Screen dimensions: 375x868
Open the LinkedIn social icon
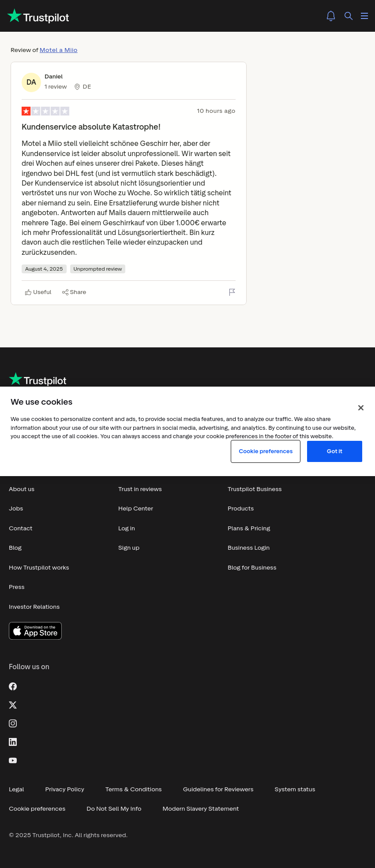point(13,742)
